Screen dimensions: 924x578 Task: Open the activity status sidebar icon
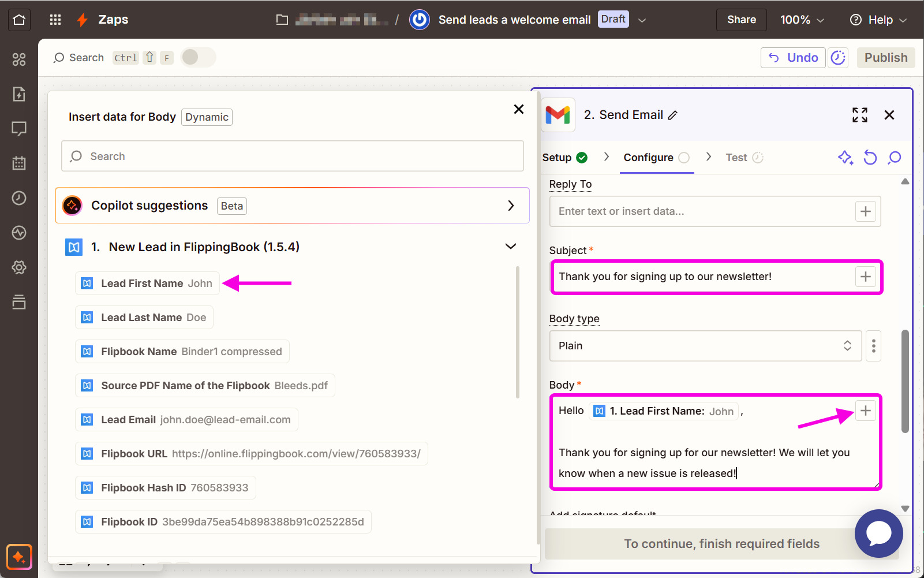click(x=19, y=233)
